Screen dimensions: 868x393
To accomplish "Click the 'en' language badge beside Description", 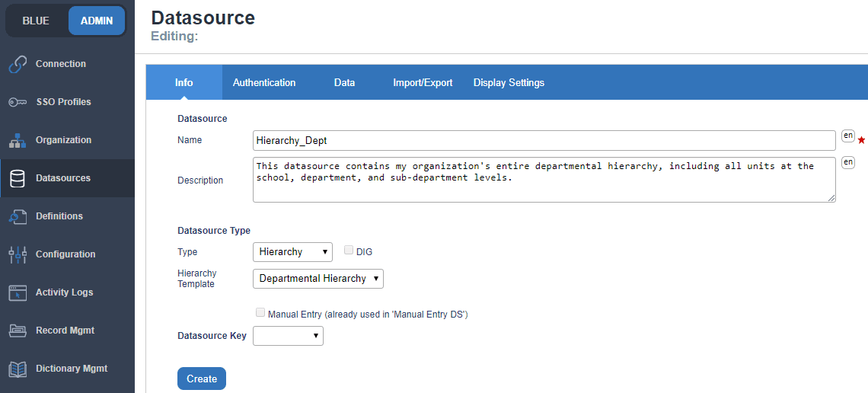I will pos(848,162).
